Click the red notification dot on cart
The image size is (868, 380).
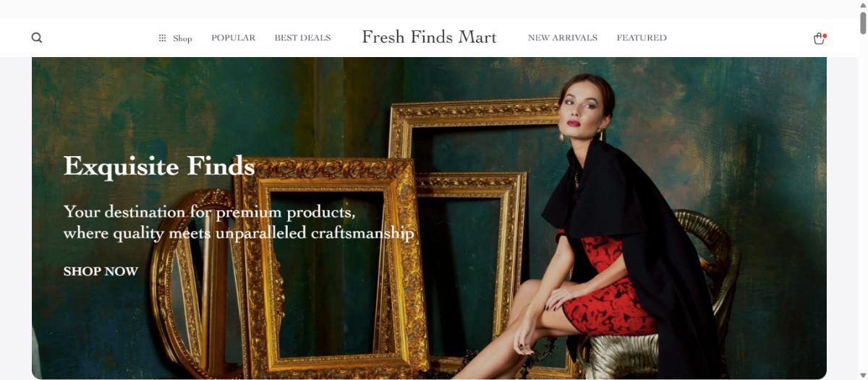point(825,35)
